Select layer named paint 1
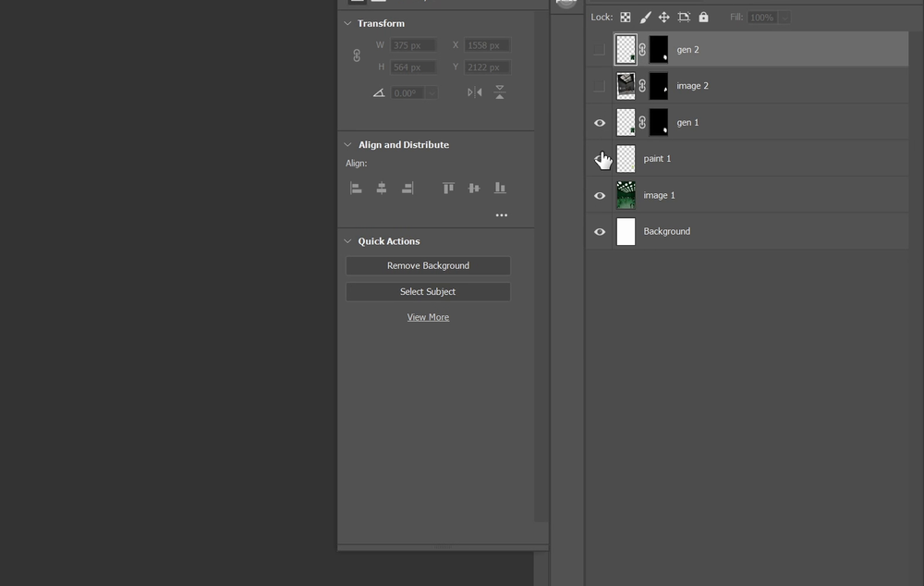924x586 pixels. point(657,159)
